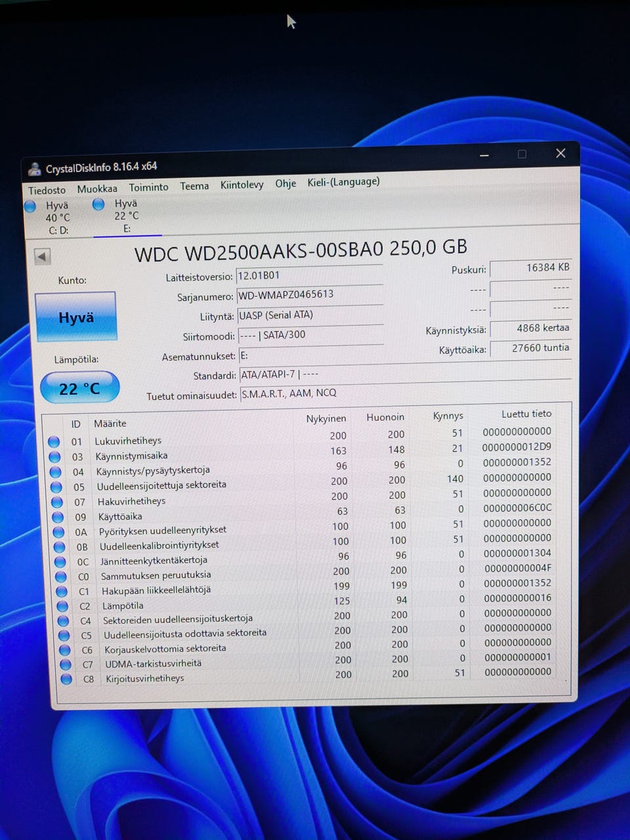Click the Nykyinen column header
Screen dimensions: 630x840
coord(325,418)
